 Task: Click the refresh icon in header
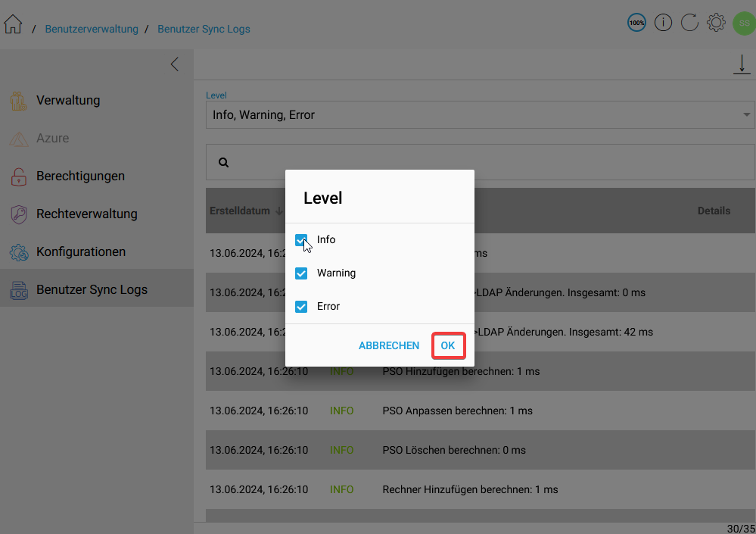coord(689,23)
